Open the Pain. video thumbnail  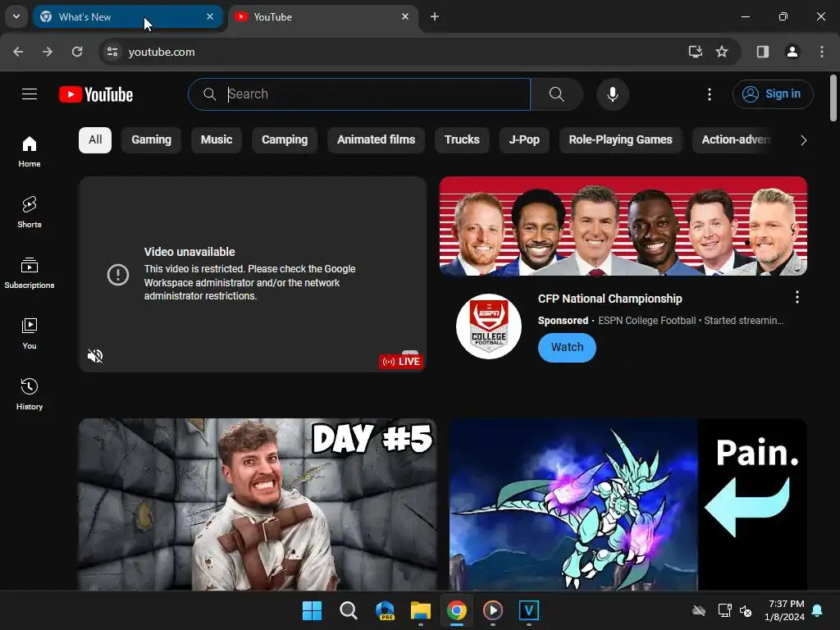[628, 504]
